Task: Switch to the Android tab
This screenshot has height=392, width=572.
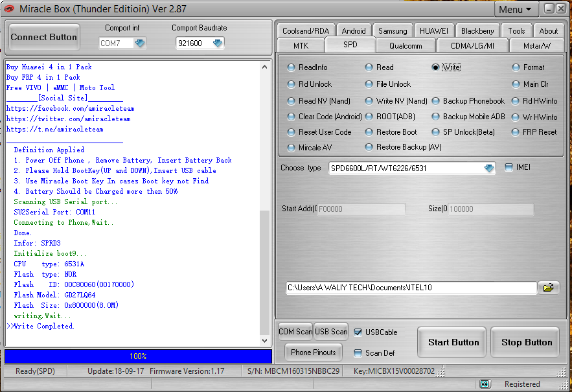Action: click(354, 30)
